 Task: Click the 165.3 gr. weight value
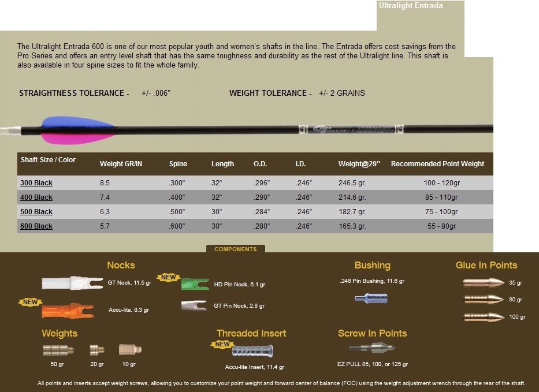click(352, 226)
